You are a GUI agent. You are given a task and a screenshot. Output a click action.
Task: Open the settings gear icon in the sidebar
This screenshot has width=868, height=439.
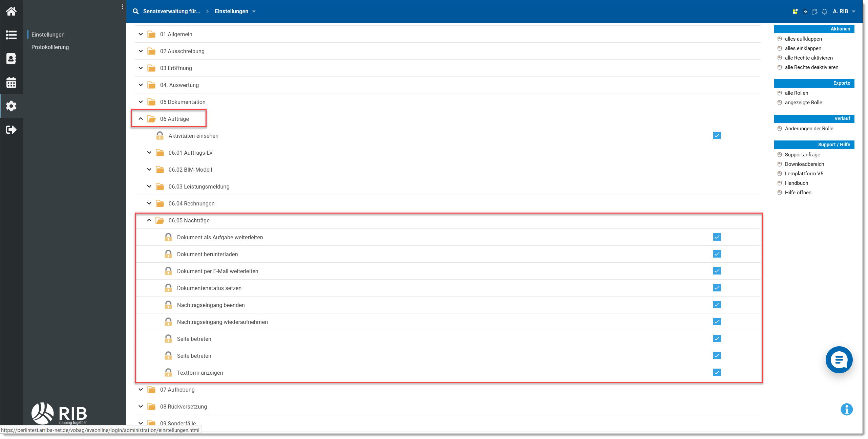[11, 106]
